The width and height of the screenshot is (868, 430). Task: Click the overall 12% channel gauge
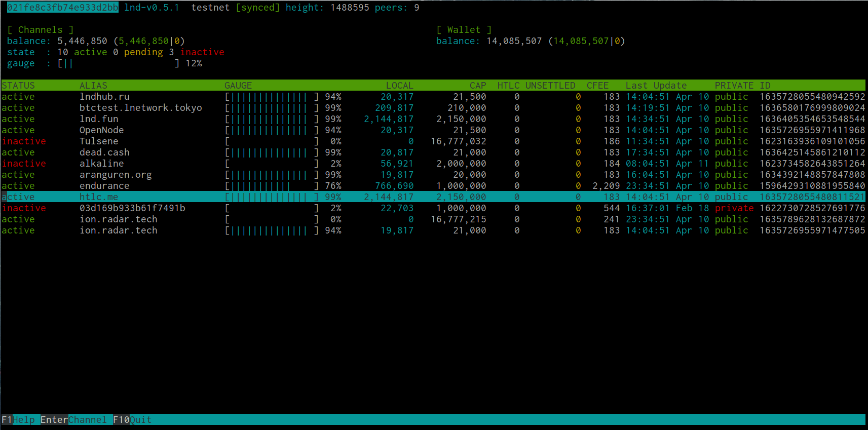pyautogui.click(x=129, y=63)
